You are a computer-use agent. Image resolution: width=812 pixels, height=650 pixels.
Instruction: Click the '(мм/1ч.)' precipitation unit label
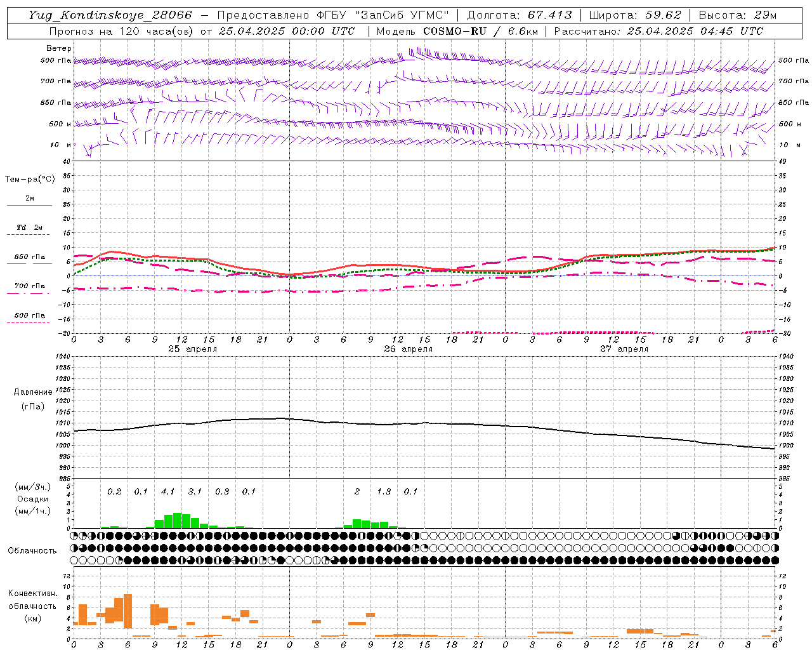pos(32,511)
